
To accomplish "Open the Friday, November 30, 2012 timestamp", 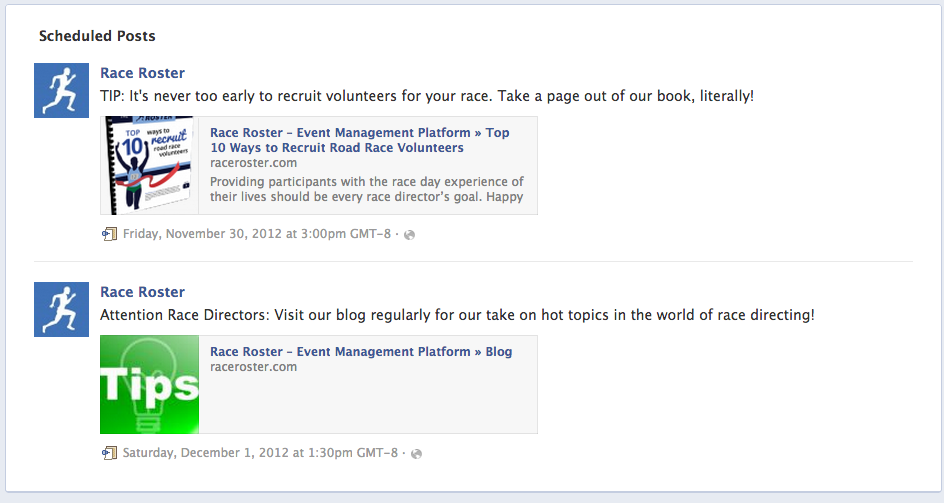I will [x=258, y=234].
